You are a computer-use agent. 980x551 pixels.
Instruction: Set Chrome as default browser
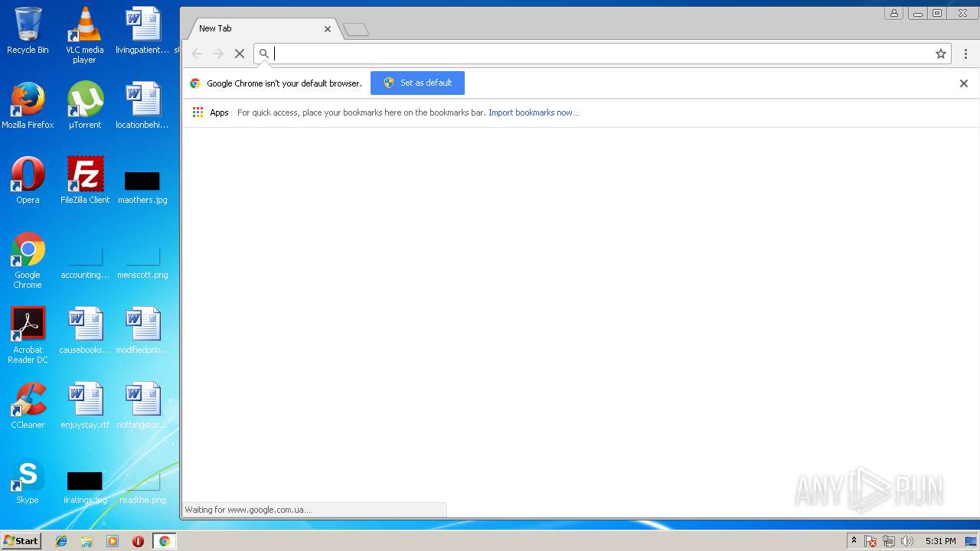417,83
